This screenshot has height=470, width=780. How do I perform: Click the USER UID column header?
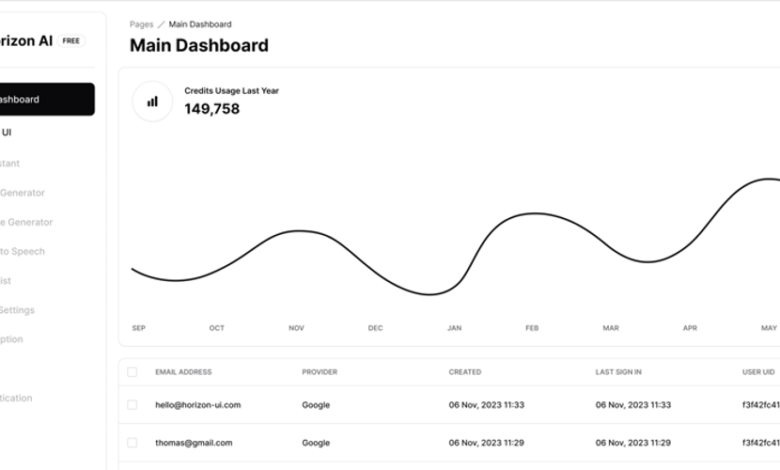coord(758,372)
